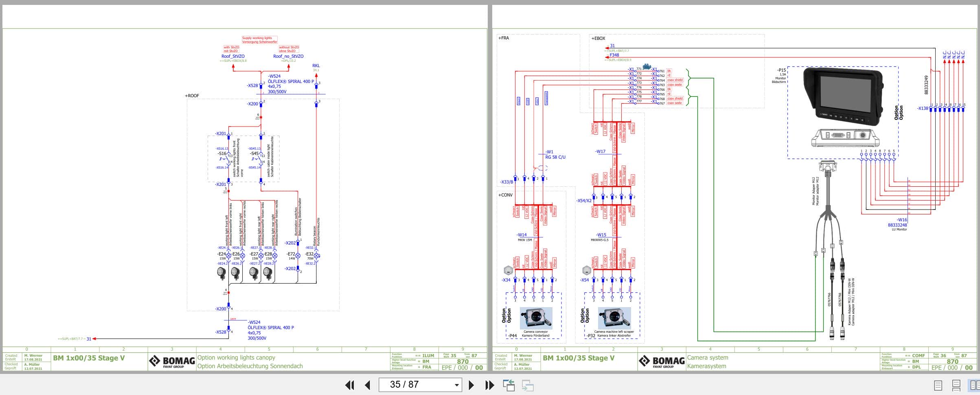The height and width of the screenshot is (395, 980).
Task: Select two-page side-by-side view
Action: pyautogui.click(x=974, y=385)
